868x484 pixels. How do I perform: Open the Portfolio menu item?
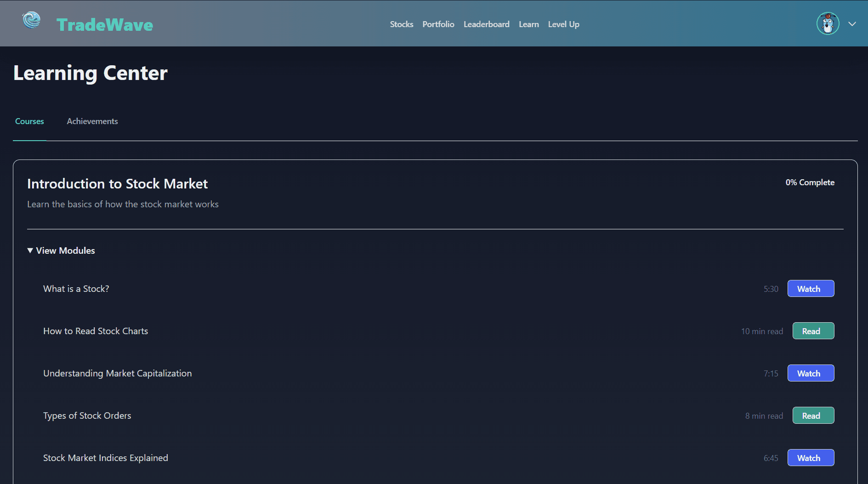[438, 24]
